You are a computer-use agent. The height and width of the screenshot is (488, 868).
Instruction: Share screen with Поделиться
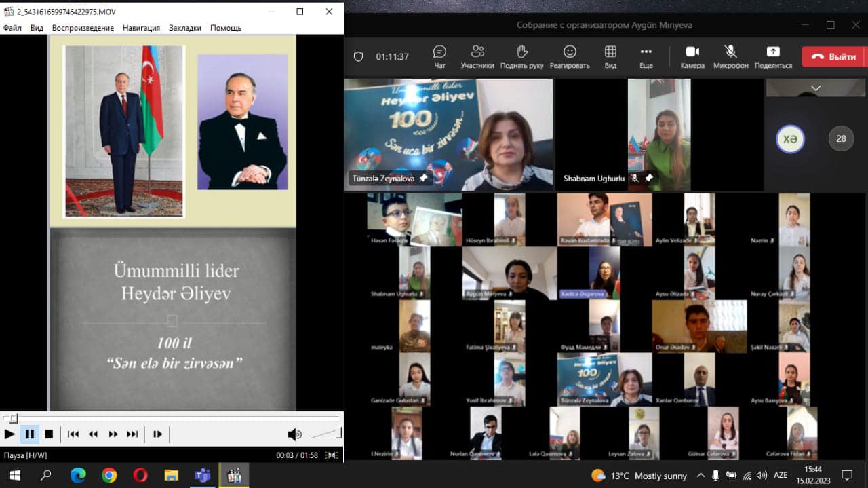tap(773, 56)
